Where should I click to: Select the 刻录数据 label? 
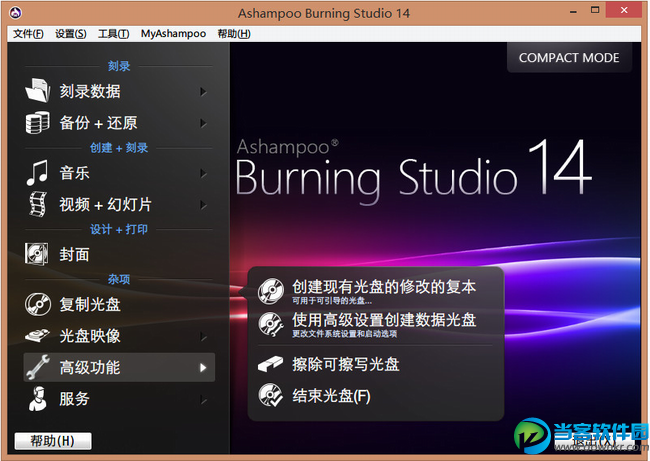90,91
